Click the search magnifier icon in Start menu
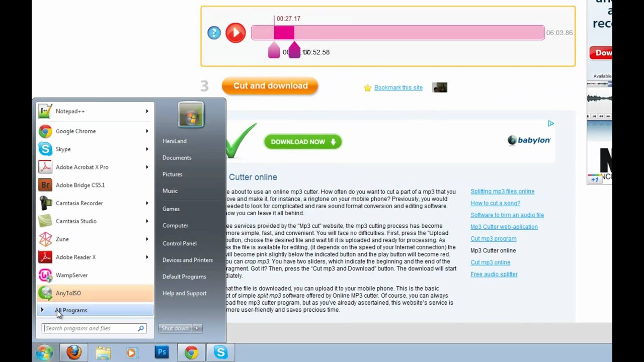The height and width of the screenshot is (362, 644). pos(141,328)
